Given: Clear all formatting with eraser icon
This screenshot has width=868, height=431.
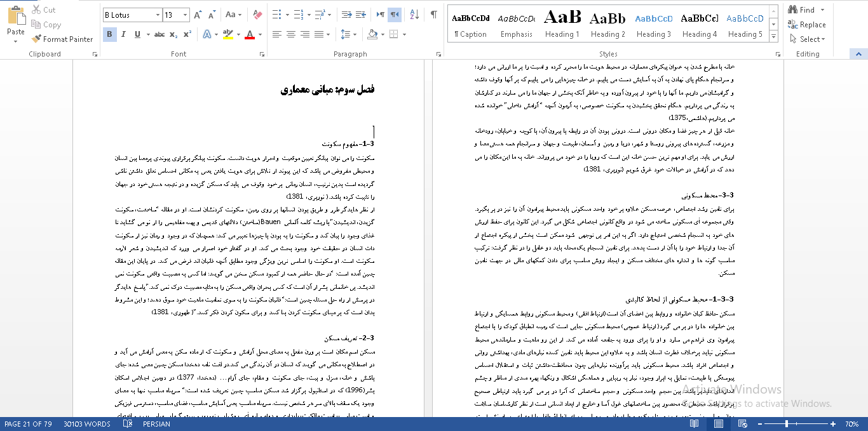Looking at the screenshot, I should 257,15.
